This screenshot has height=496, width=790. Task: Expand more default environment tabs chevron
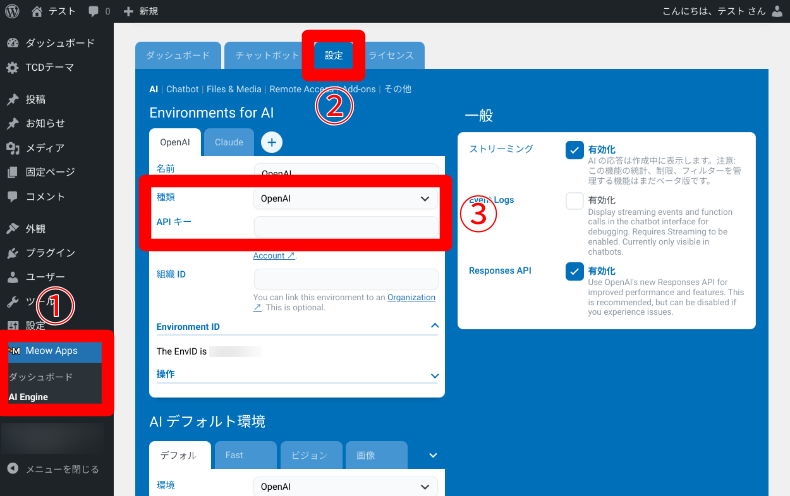(433, 455)
